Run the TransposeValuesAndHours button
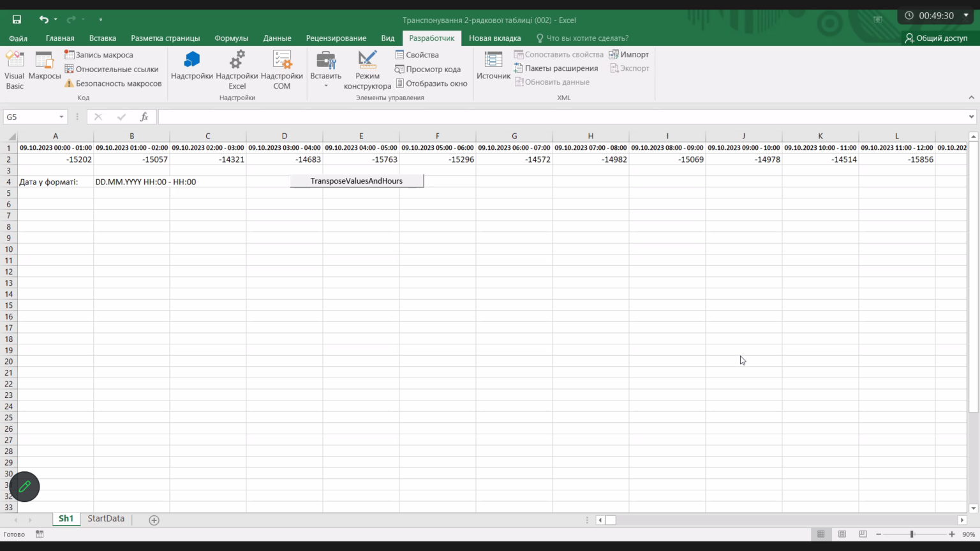The image size is (980, 551). pos(357,181)
